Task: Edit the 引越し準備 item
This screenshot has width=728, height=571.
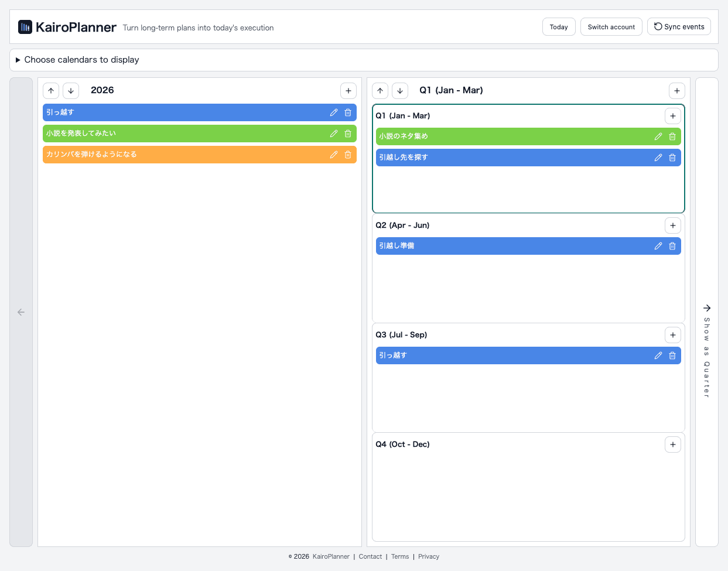Action: 658,246
